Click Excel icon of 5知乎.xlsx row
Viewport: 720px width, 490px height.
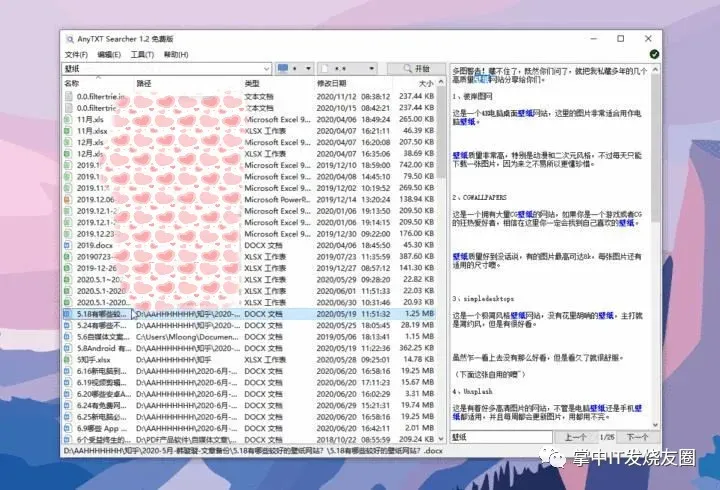click(68, 360)
